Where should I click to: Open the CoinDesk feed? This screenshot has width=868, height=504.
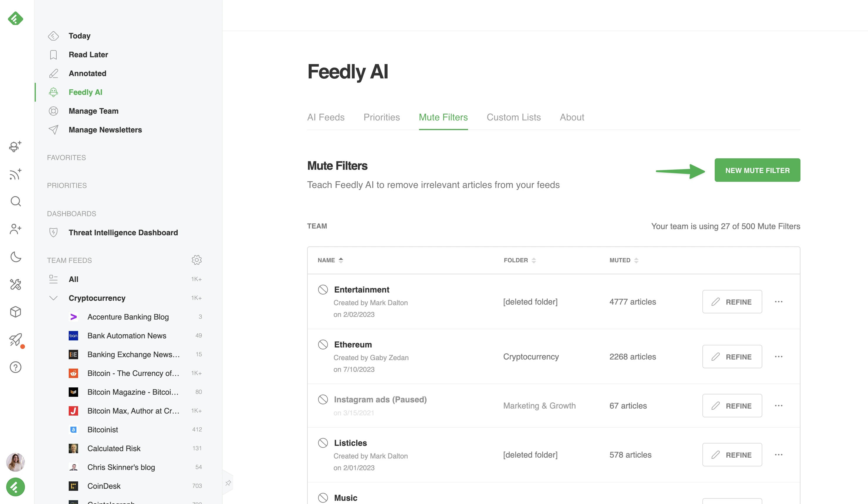[x=104, y=486]
